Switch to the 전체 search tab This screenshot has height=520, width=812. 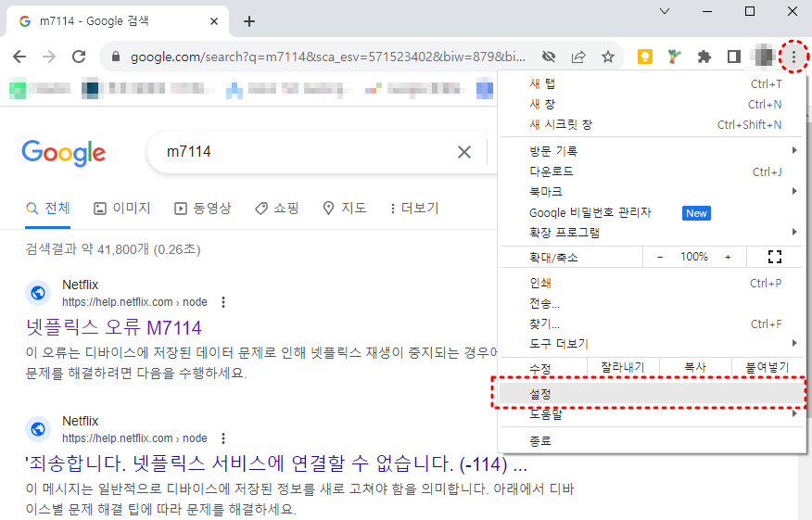[x=47, y=209]
